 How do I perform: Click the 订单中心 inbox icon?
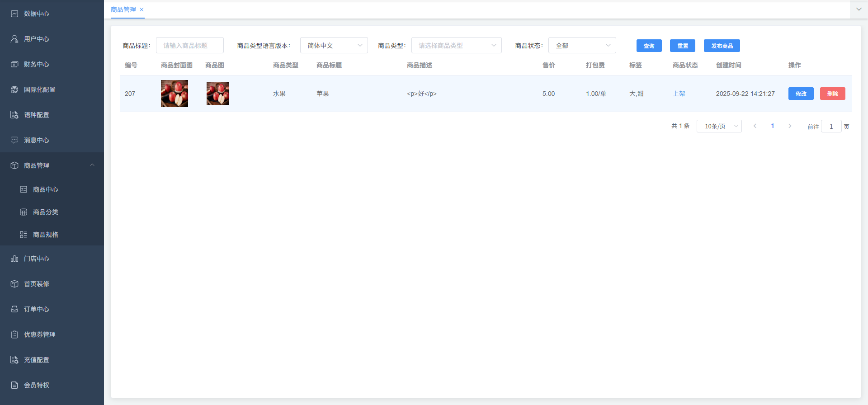pyautogui.click(x=14, y=309)
